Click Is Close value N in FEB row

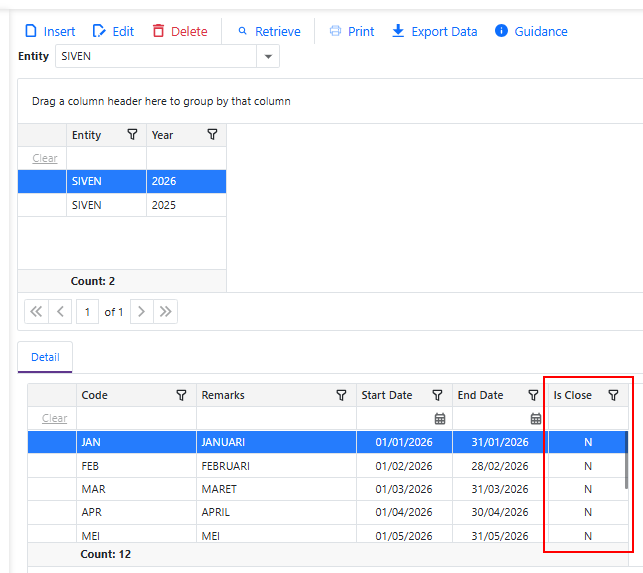coord(588,466)
